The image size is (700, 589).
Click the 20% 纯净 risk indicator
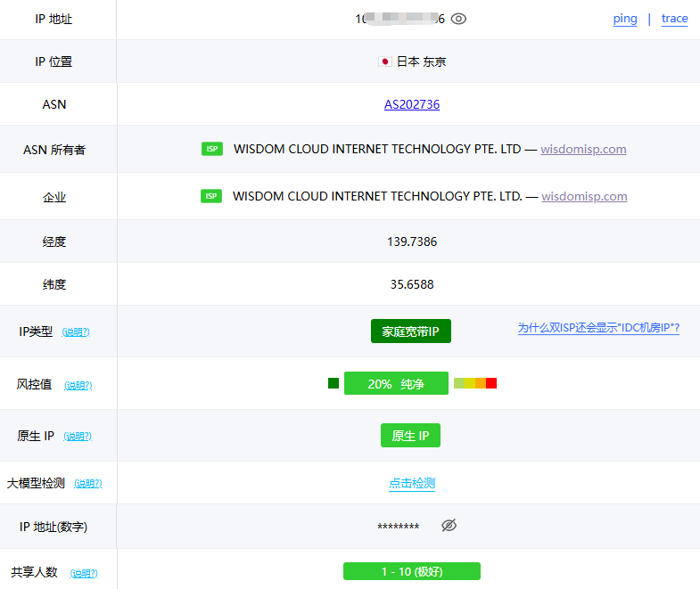[x=396, y=383]
